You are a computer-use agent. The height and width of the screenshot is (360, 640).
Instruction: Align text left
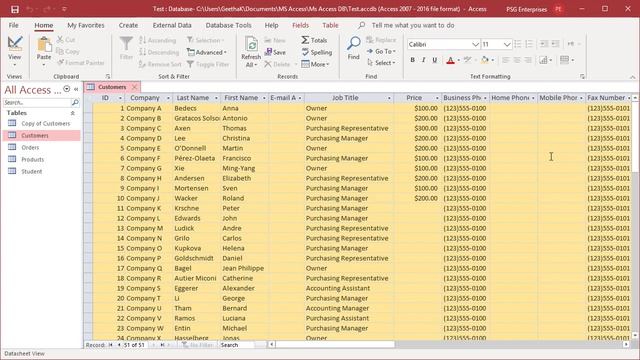[506, 60]
